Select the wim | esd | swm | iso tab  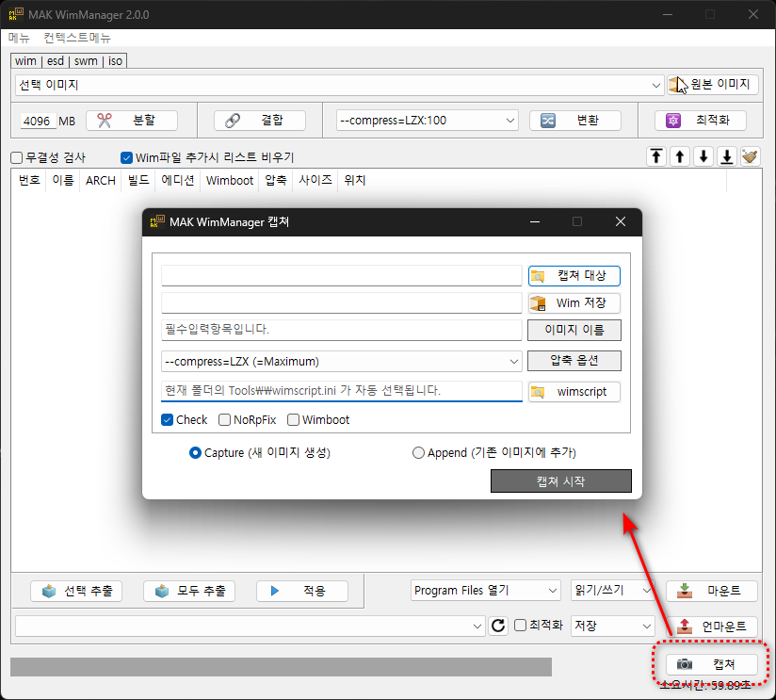click(x=69, y=61)
